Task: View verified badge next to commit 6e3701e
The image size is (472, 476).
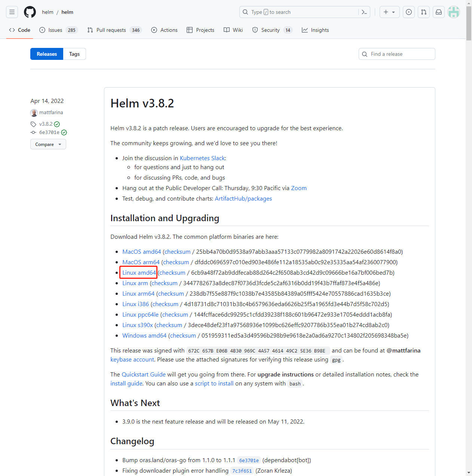Action: pyautogui.click(x=64, y=132)
